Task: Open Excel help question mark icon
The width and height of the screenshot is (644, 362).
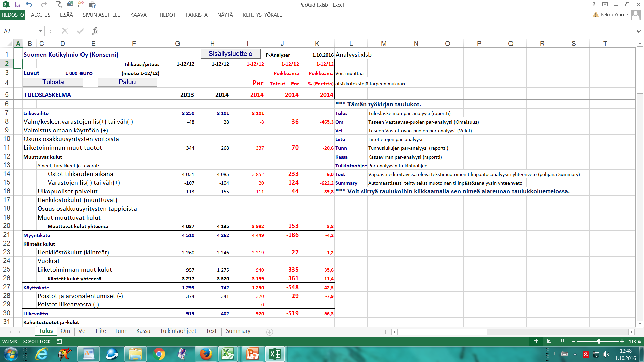Action: 594,5
